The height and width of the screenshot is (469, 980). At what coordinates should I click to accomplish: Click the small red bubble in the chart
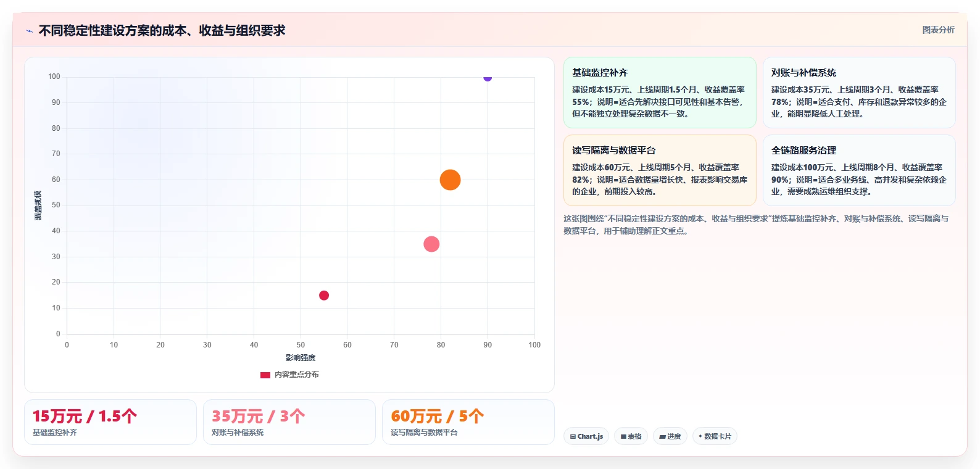324,296
